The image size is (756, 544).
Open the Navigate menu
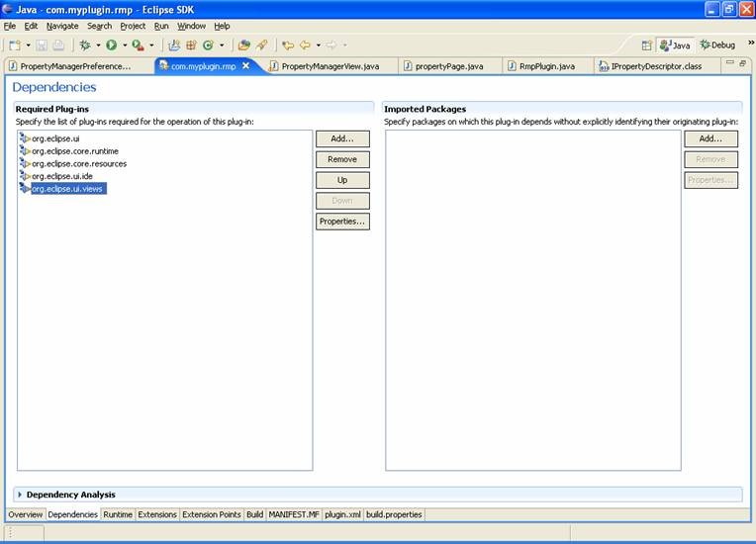coord(62,26)
